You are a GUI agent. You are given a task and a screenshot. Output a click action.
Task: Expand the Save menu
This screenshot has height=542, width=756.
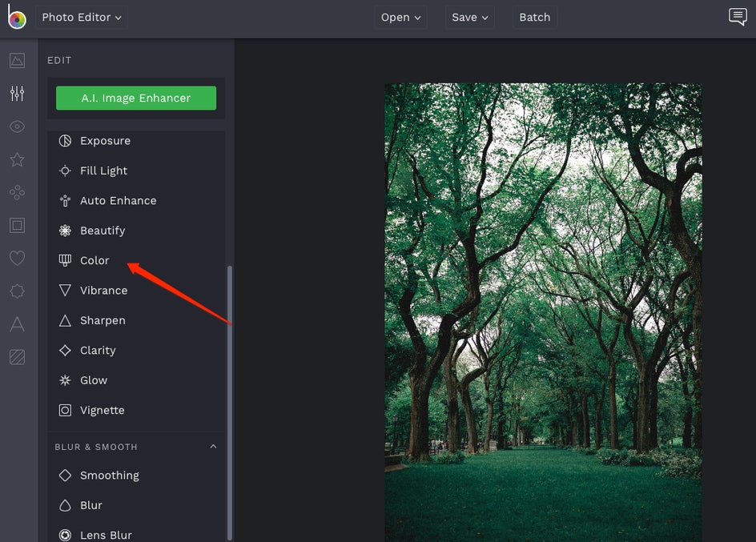469,18
